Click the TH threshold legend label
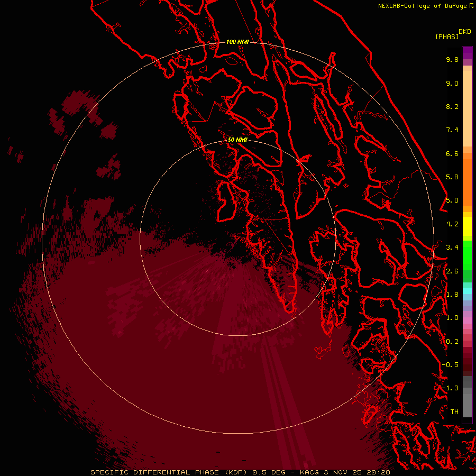The height and width of the screenshot is (476, 476). tap(454, 412)
